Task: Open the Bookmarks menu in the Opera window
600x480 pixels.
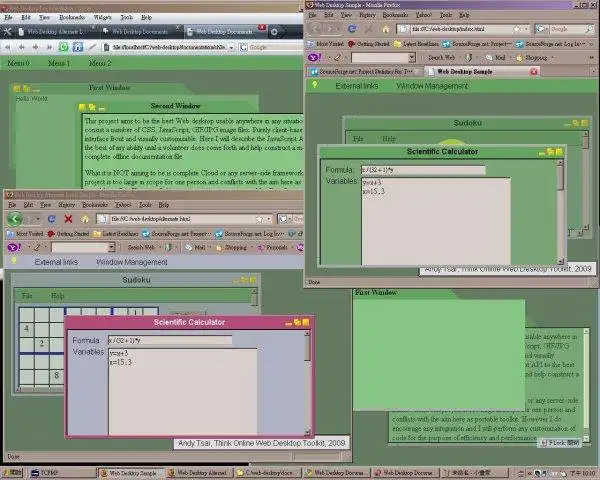Action: (x=72, y=17)
